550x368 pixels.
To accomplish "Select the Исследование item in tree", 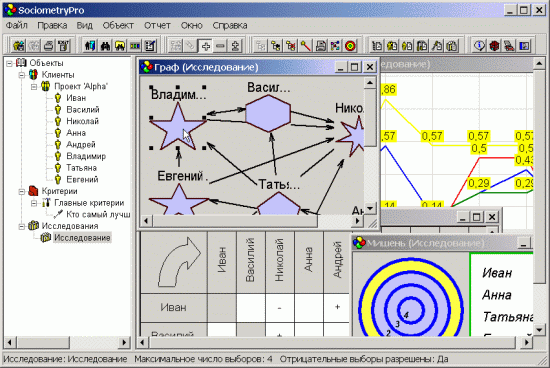I will click(x=82, y=238).
